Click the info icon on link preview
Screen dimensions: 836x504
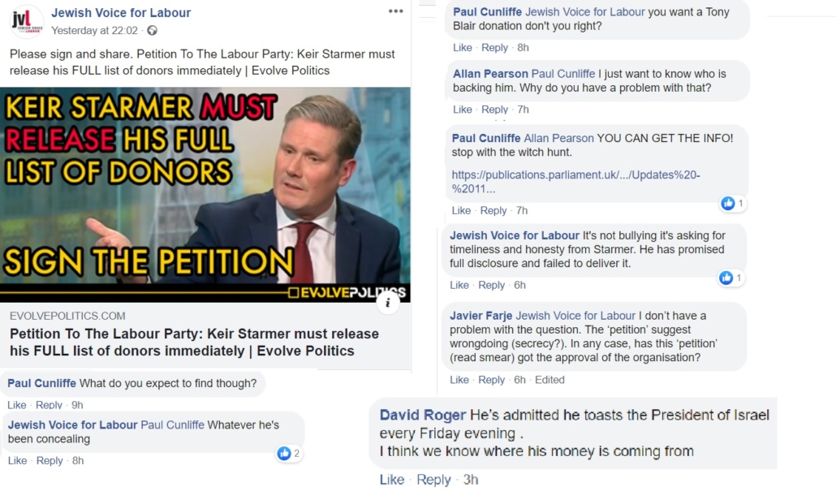388,303
